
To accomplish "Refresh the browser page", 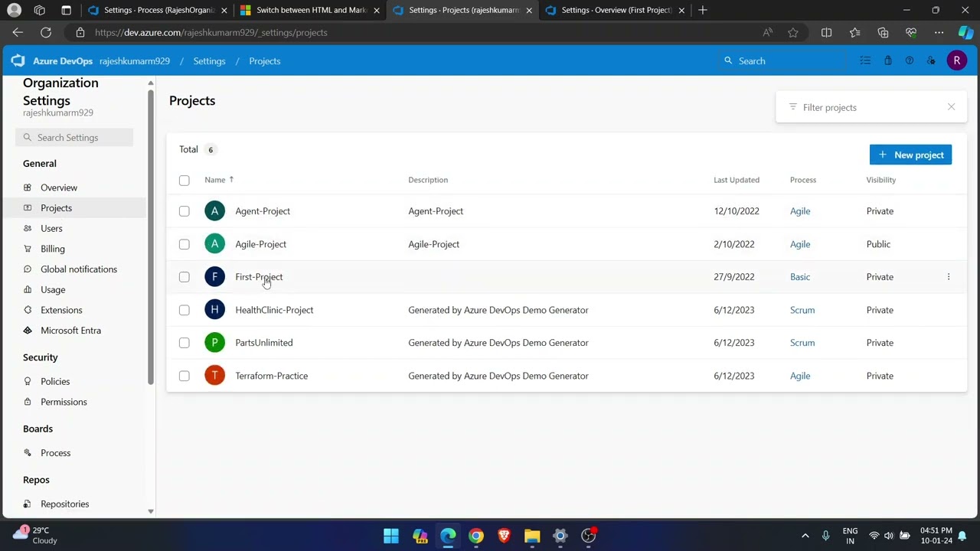I will point(46,32).
